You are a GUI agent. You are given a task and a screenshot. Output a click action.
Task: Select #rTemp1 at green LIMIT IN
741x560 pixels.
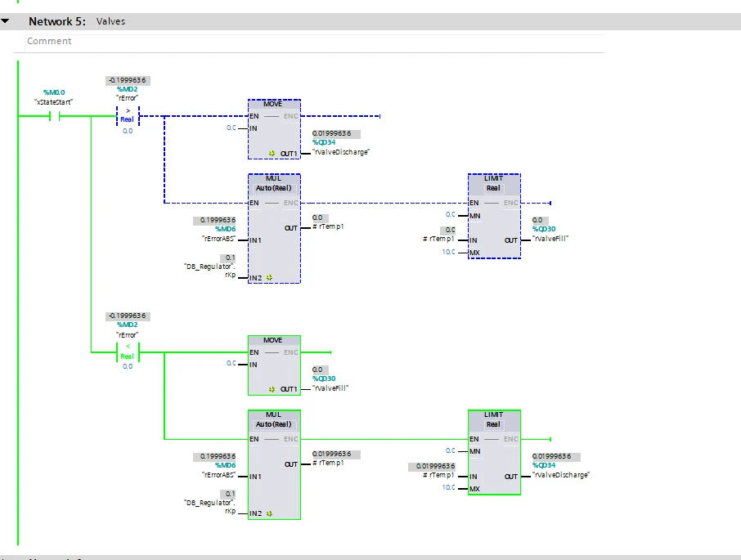[438, 475]
